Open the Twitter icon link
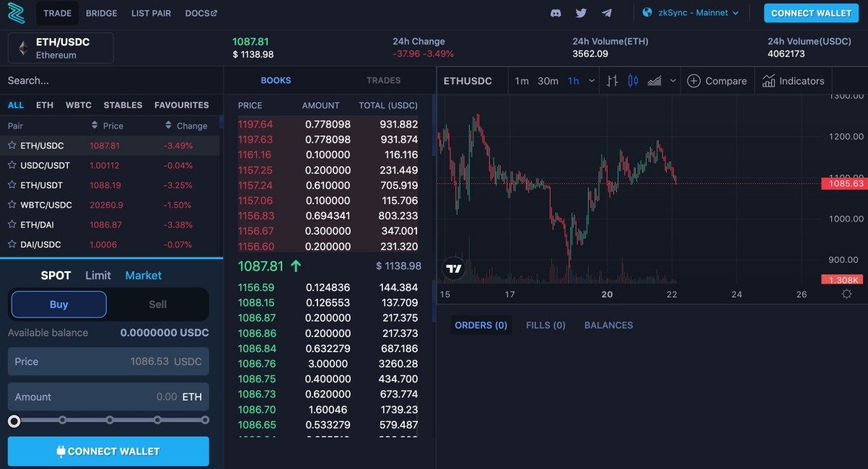The image size is (868, 469). (581, 13)
